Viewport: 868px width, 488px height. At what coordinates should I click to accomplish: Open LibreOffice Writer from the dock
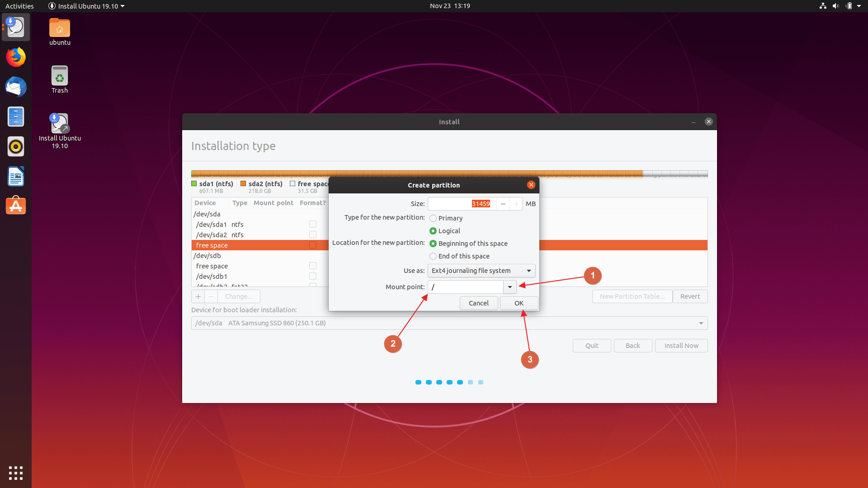tap(16, 177)
